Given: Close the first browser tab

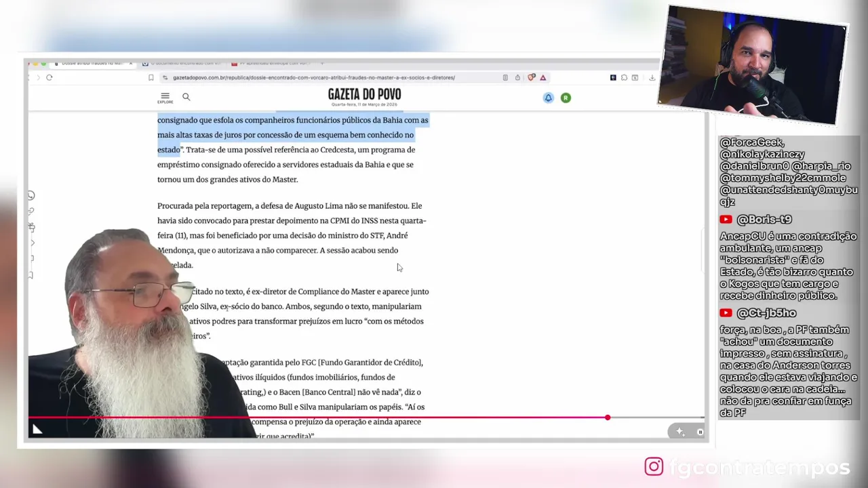Looking at the screenshot, I should point(130,64).
